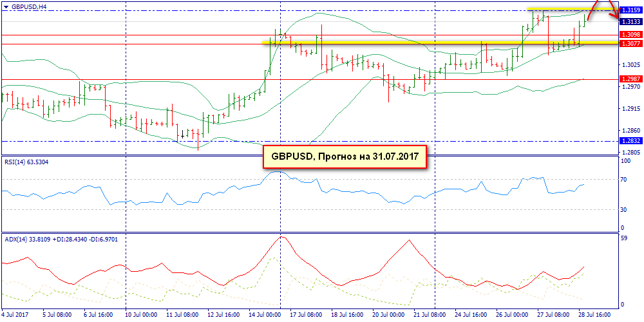Click the '11 Jul 08:00' time label
Screen dimensions: 644x322
point(181,314)
